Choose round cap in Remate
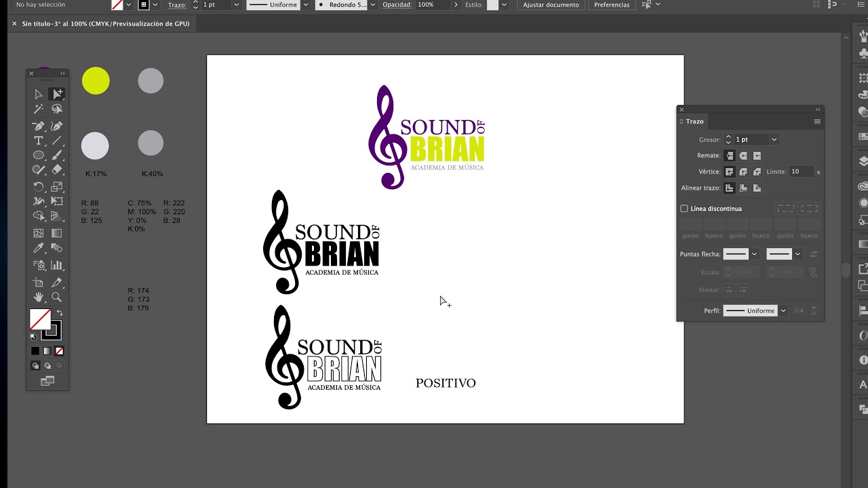The image size is (868, 488). click(x=743, y=156)
